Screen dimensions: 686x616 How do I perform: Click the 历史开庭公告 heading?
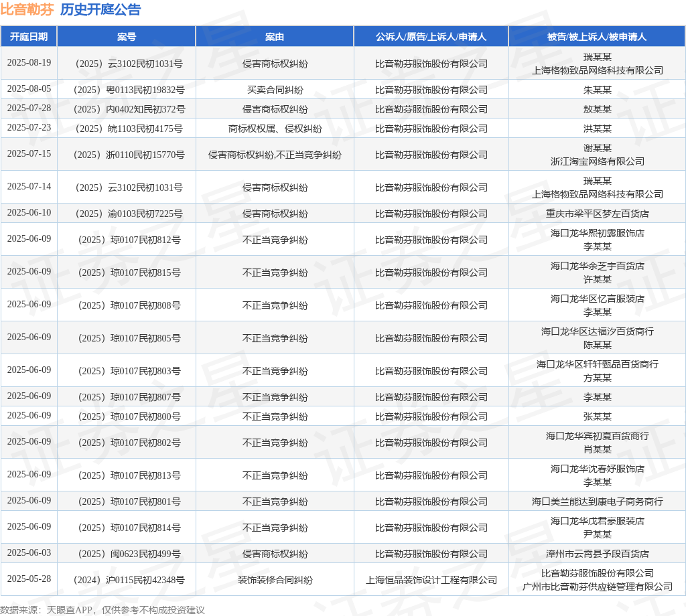(x=100, y=9)
